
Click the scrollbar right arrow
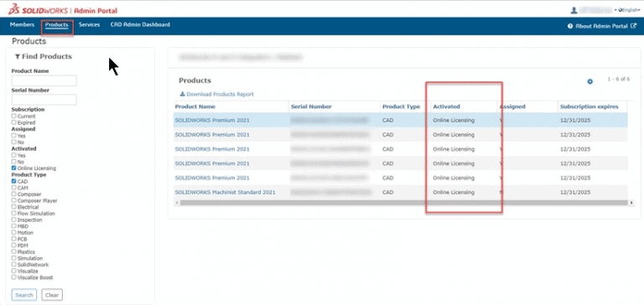(631, 203)
